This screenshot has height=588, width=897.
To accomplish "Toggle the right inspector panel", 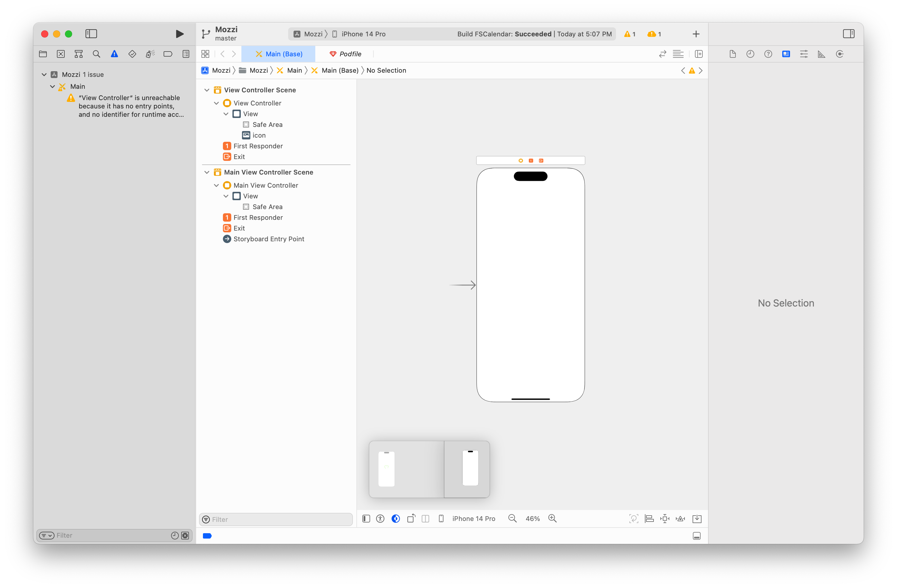I will click(848, 34).
